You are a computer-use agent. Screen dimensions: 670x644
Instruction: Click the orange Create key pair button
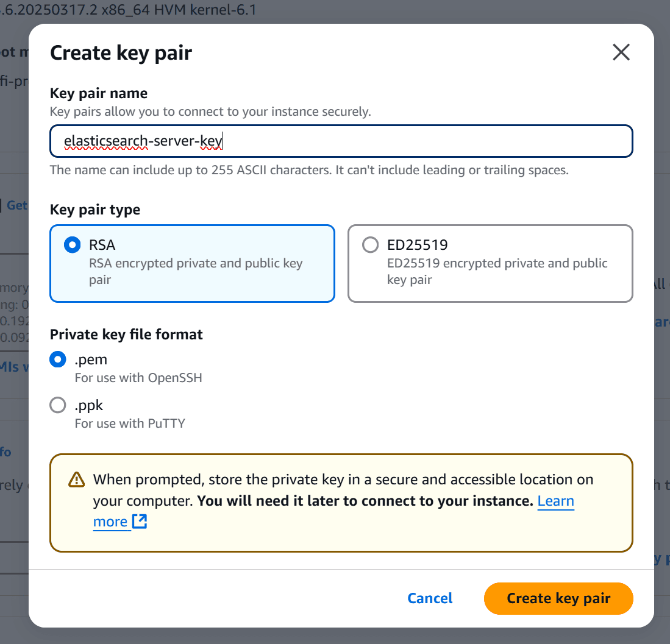tap(558, 598)
